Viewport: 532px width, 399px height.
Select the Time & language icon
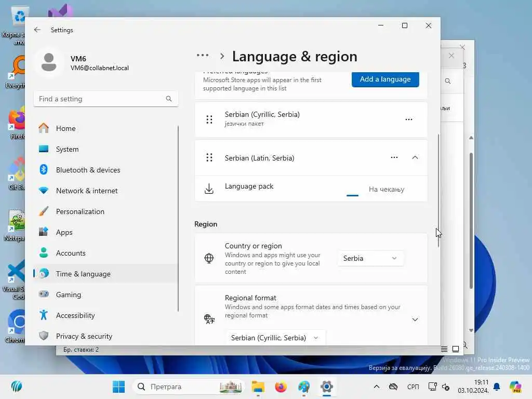[x=44, y=273]
